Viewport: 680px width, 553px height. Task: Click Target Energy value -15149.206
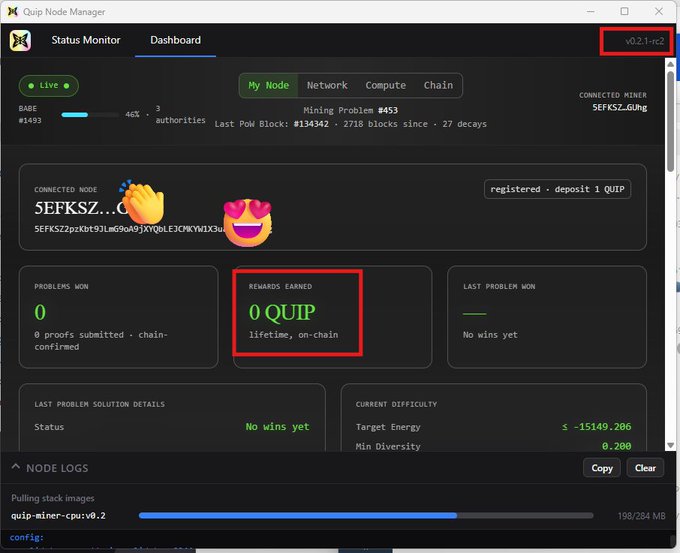597,427
